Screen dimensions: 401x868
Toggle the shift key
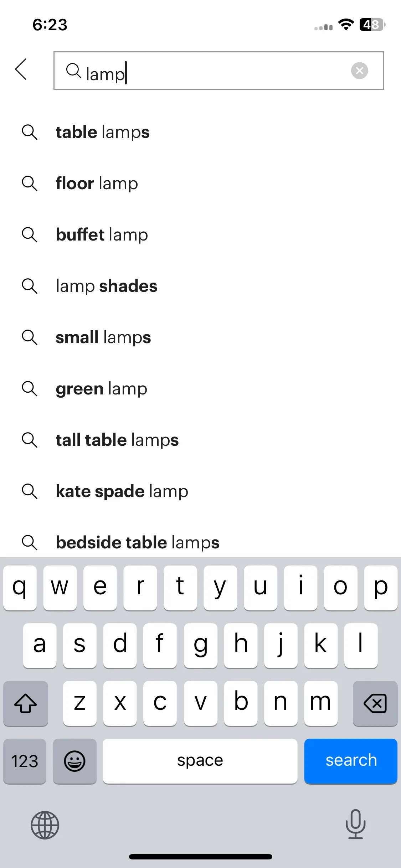[26, 703]
